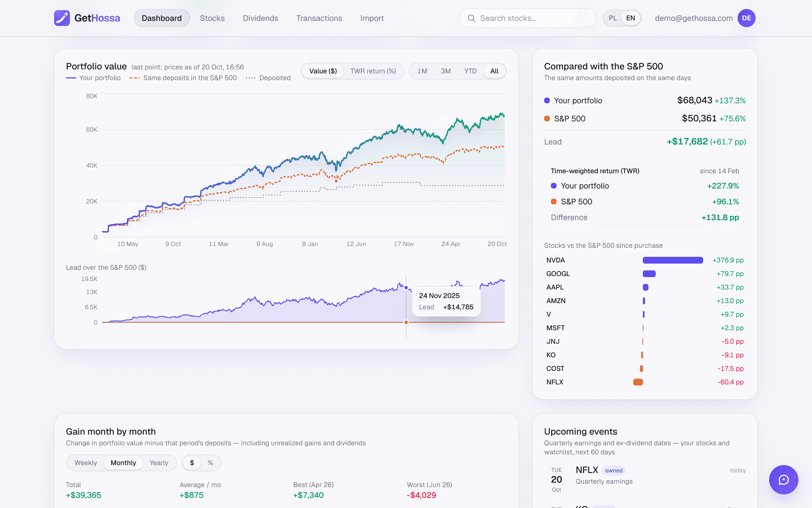The height and width of the screenshot is (508, 812).
Task: Go to the Stocks tab
Action: [x=212, y=18]
